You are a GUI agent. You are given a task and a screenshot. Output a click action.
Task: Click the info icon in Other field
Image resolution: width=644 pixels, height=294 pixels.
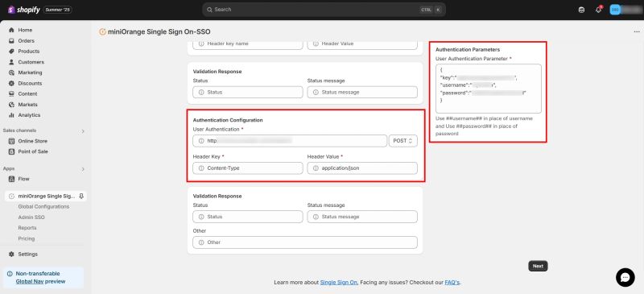[201, 242]
